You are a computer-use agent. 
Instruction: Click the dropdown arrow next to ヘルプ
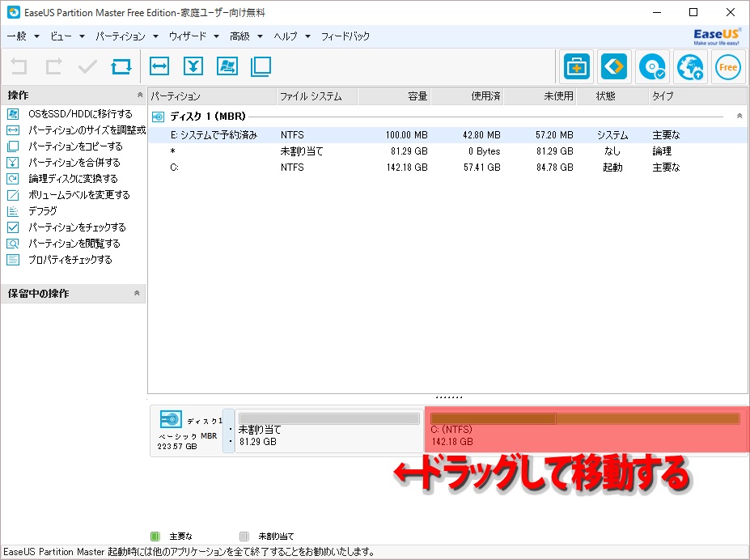pos(307,36)
